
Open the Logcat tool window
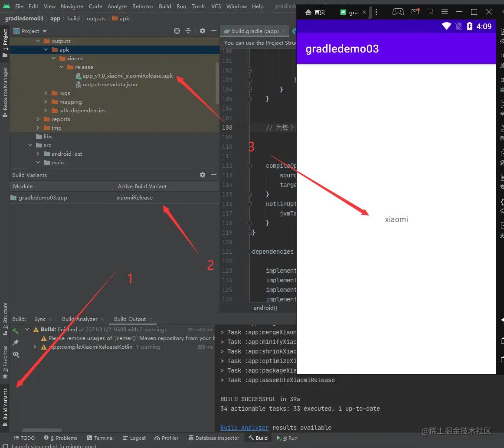pyautogui.click(x=134, y=438)
